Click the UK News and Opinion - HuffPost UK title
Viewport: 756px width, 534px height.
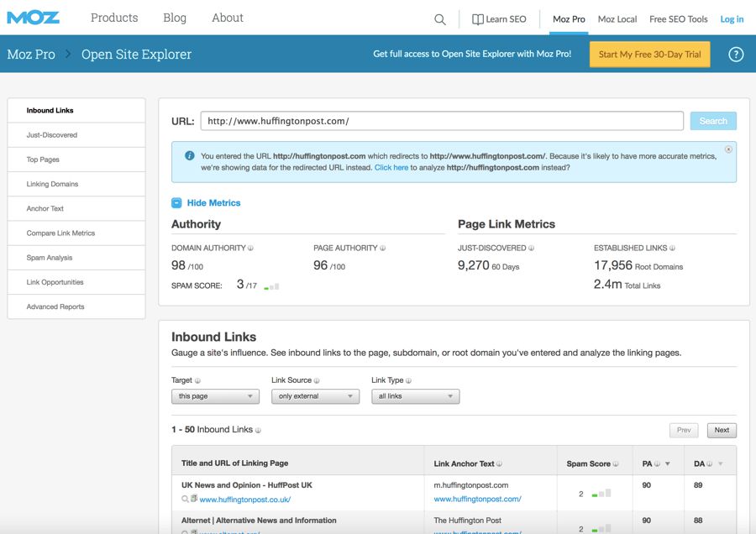[247, 485]
